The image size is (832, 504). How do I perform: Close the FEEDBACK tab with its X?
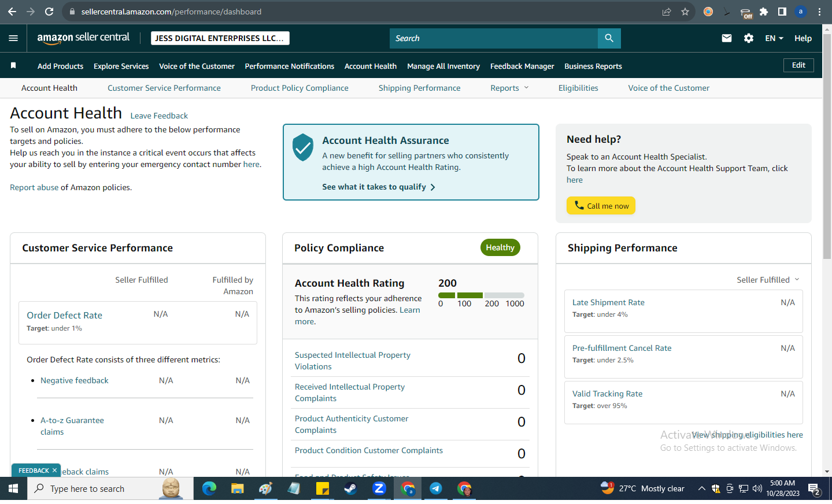coord(55,470)
